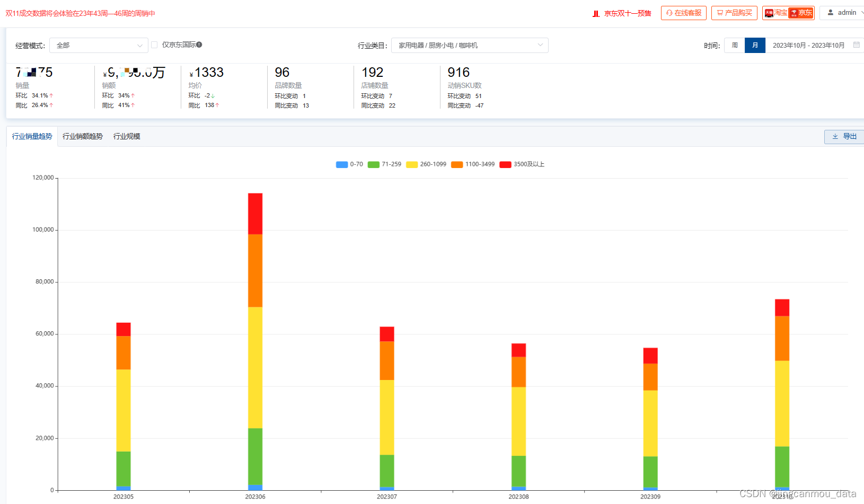Select the 月 time granularity button
864x504 pixels.
tap(755, 46)
